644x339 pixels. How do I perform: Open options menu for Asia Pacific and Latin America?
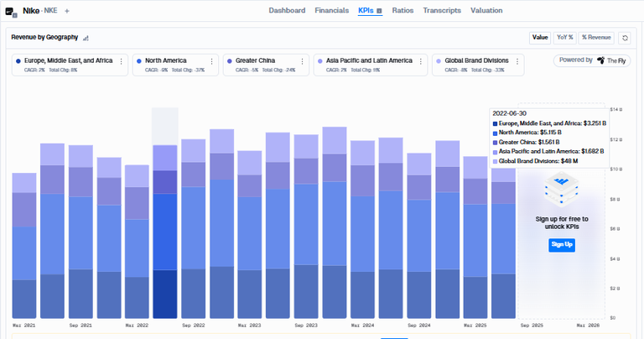point(421,61)
